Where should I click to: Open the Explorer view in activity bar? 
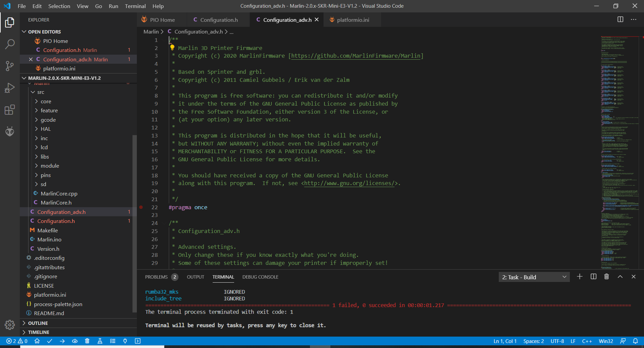[10, 22]
